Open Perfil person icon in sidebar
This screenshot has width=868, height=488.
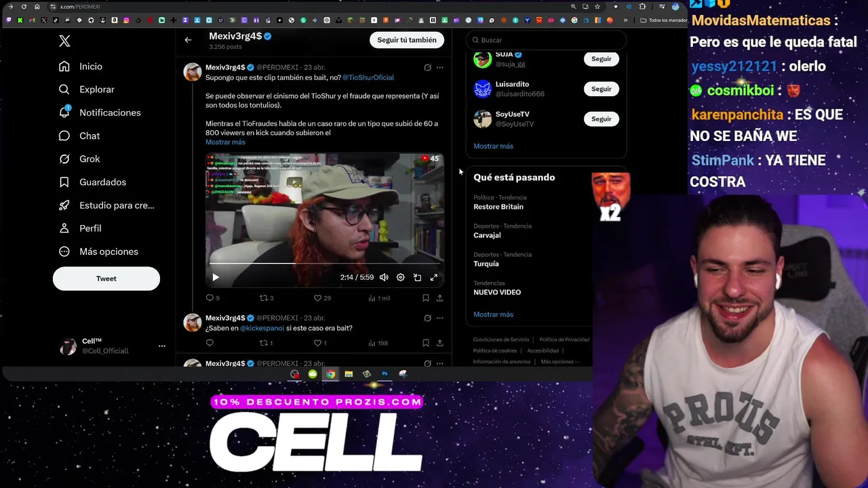pyautogui.click(x=64, y=228)
